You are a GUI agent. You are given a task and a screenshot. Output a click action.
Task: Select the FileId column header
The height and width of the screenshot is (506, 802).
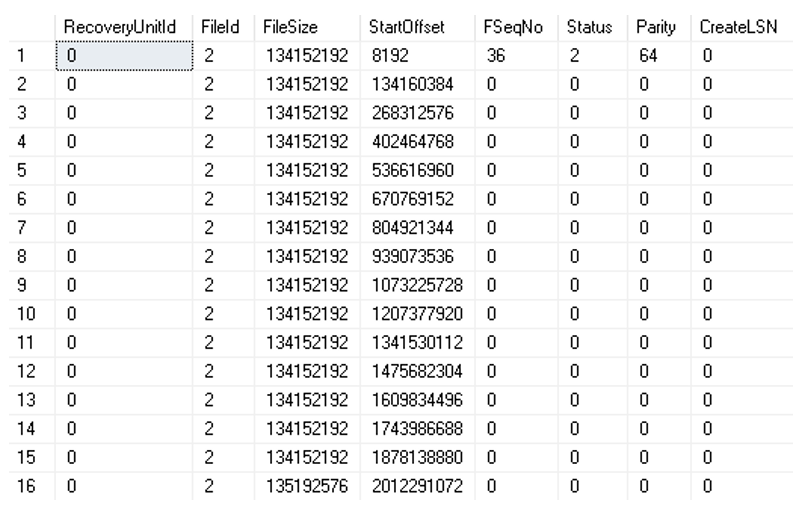pyautogui.click(x=221, y=24)
